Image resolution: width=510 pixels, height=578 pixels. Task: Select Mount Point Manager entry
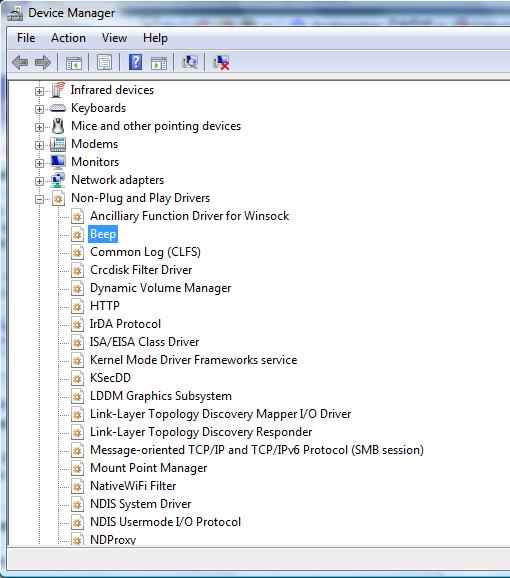149,468
